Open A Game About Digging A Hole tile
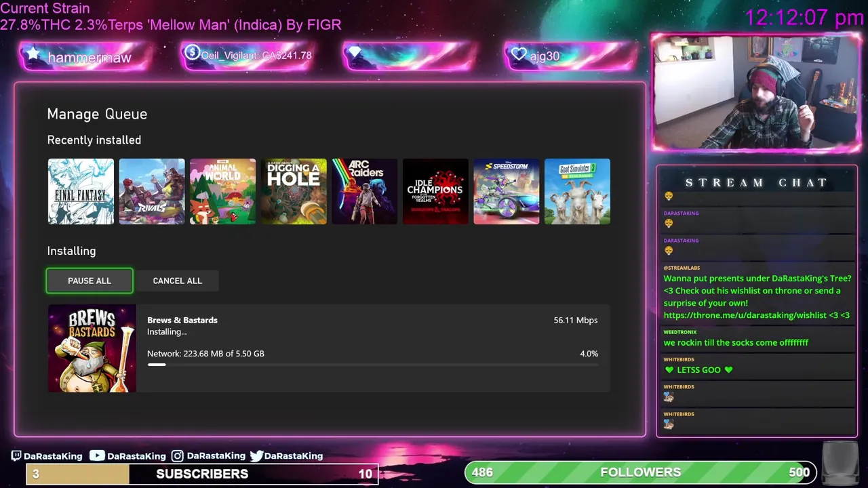 (x=294, y=191)
